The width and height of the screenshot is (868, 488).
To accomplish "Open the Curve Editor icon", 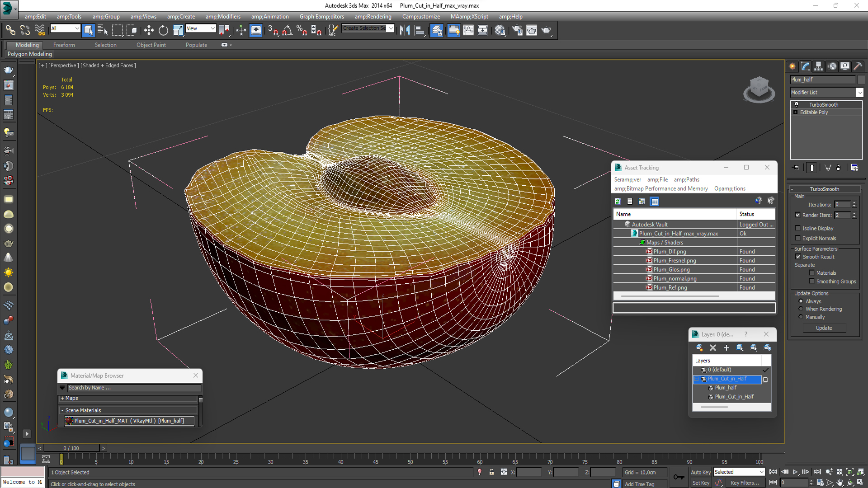I will [x=468, y=30].
